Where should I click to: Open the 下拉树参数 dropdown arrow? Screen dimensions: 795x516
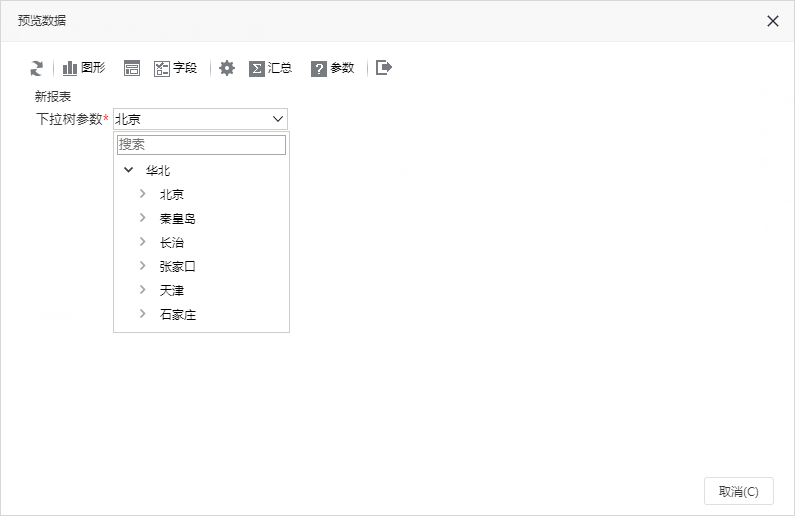[277, 119]
